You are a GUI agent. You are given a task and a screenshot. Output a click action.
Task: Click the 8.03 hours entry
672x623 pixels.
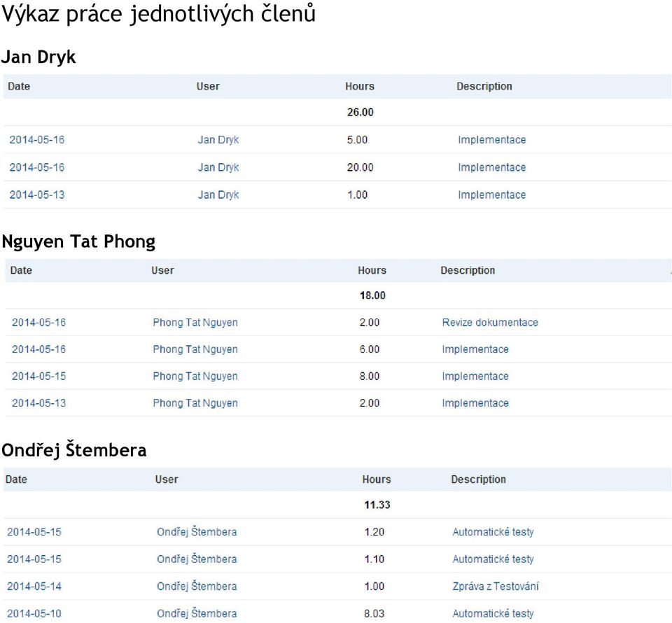coord(374,614)
